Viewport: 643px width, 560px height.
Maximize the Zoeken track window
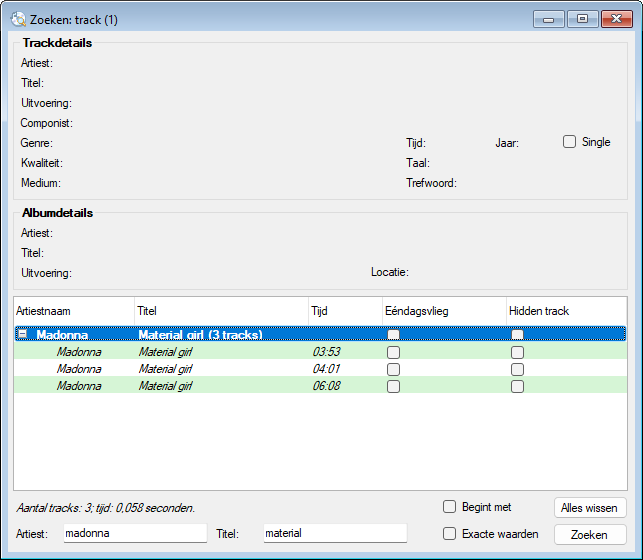(x=582, y=19)
